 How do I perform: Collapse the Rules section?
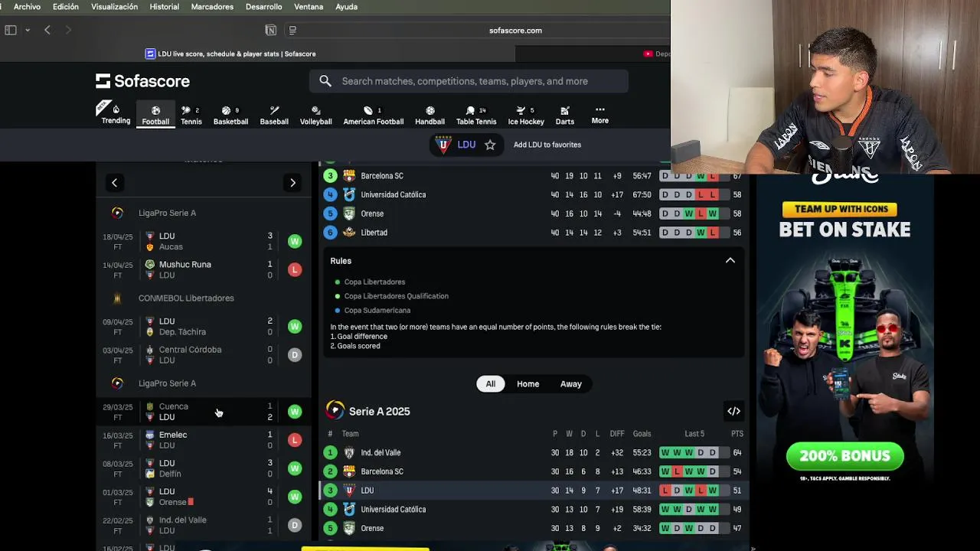(730, 261)
